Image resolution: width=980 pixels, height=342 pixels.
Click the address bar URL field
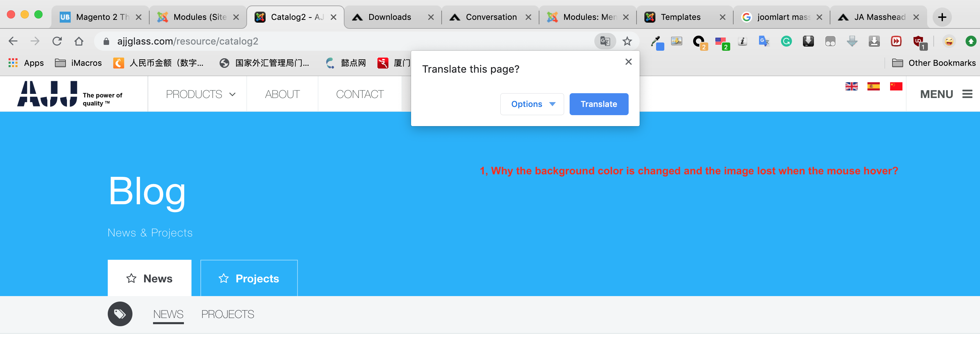click(342, 41)
